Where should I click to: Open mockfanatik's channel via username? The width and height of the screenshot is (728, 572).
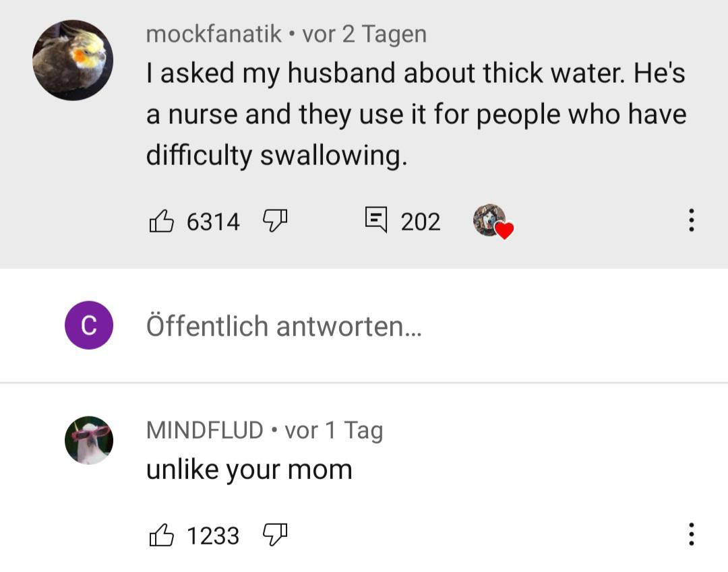click(214, 34)
